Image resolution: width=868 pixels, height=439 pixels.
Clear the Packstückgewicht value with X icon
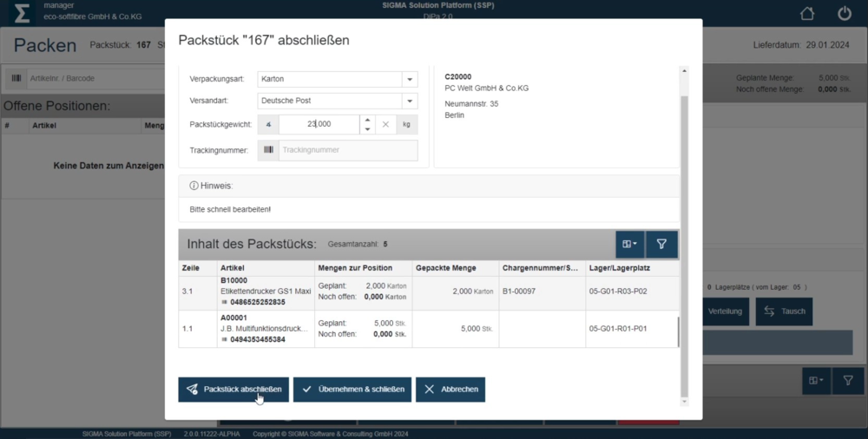click(386, 125)
